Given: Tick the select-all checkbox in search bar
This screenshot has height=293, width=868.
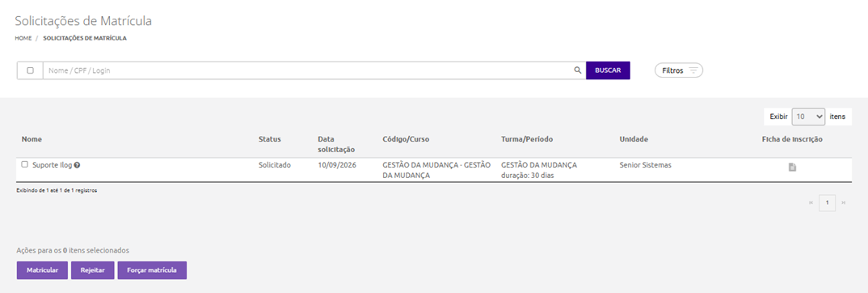Looking at the screenshot, I should pos(31,70).
